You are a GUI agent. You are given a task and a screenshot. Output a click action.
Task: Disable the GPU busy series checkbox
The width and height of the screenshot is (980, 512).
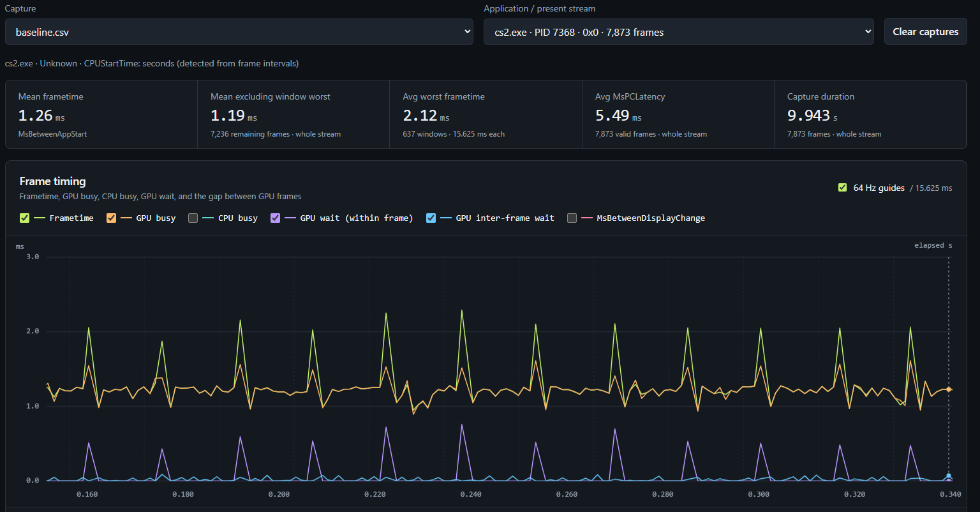pyautogui.click(x=111, y=218)
